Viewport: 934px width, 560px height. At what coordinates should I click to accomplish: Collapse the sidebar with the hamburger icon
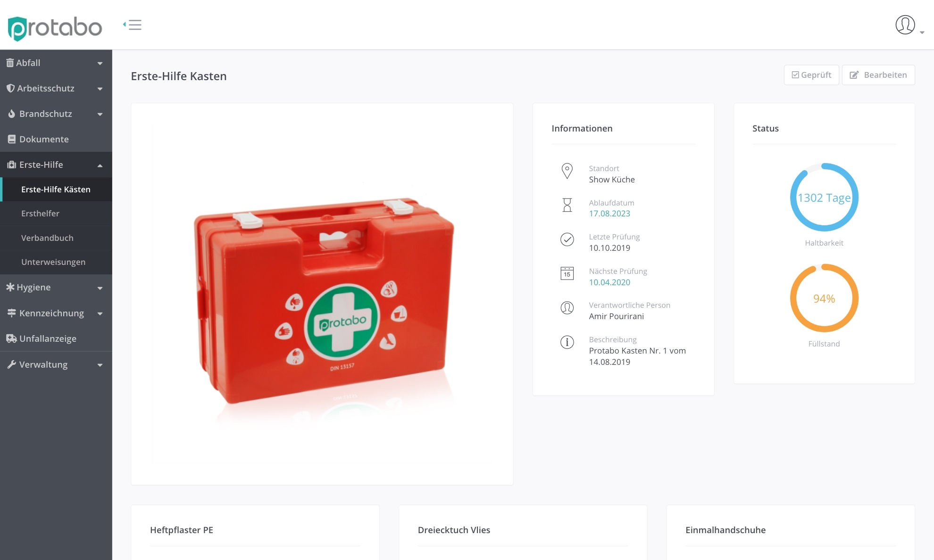pos(133,25)
